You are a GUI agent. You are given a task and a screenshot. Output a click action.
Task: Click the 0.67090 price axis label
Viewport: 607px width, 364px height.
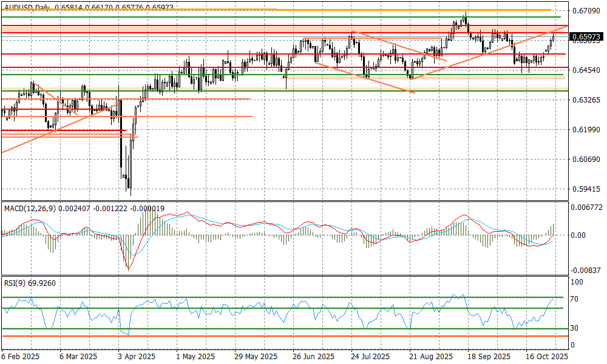pos(585,11)
